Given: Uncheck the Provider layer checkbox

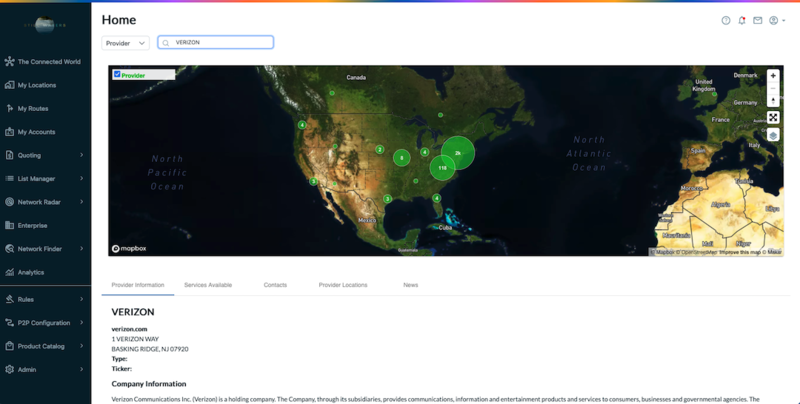Looking at the screenshot, I should point(117,74).
